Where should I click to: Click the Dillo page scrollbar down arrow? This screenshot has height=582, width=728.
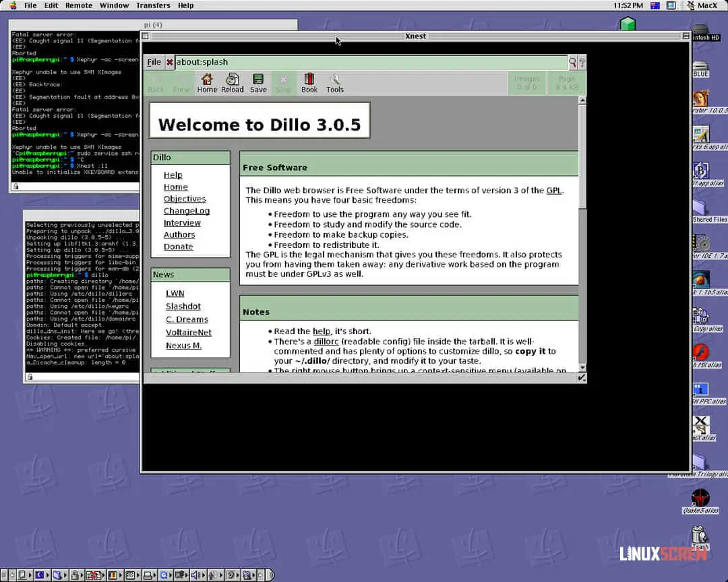(582, 368)
